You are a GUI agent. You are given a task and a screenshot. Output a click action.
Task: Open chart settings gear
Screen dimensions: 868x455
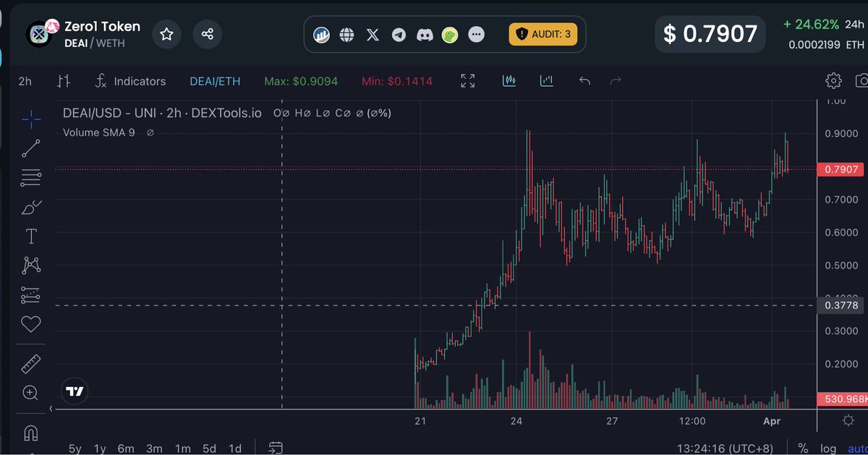pyautogui.click(x=833, y=80)
